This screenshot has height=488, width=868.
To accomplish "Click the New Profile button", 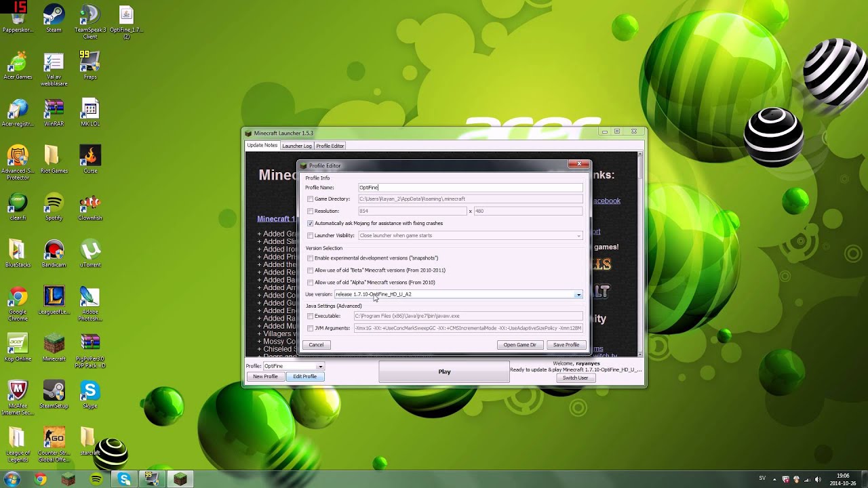I will pos(265,377).
